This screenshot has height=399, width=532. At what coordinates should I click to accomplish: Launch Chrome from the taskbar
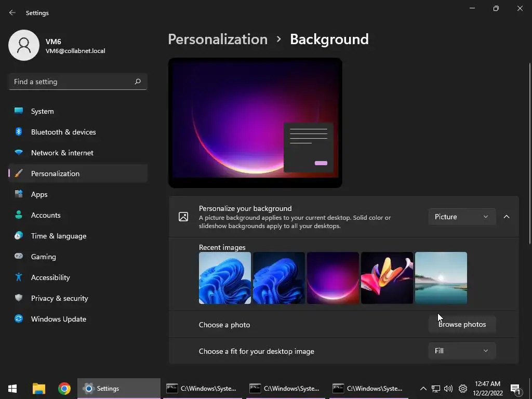tap(64, 389)
